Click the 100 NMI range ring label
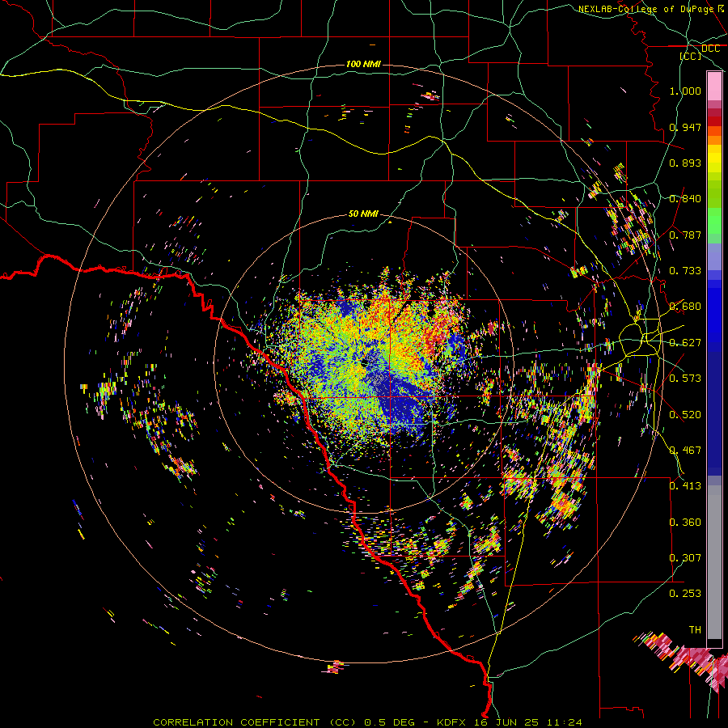Image resolution: width=728 pixels, height=728 pixels. [x=363, y=64]
